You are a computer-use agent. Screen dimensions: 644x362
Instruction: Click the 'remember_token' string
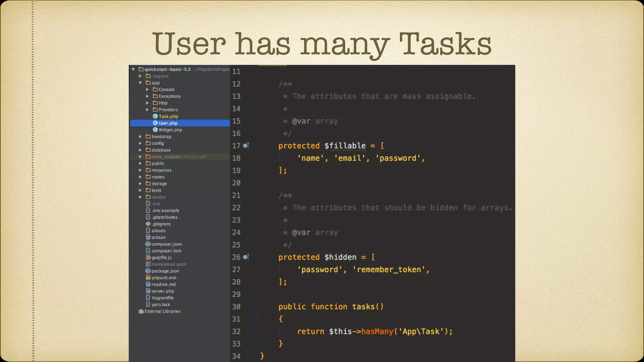389,270
